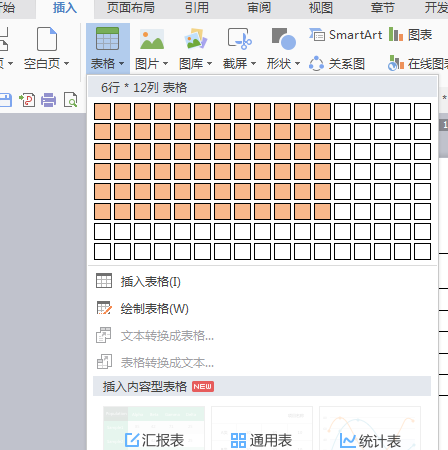Switch to the Insert (插入) tab
448x450 pixels.
65,8
